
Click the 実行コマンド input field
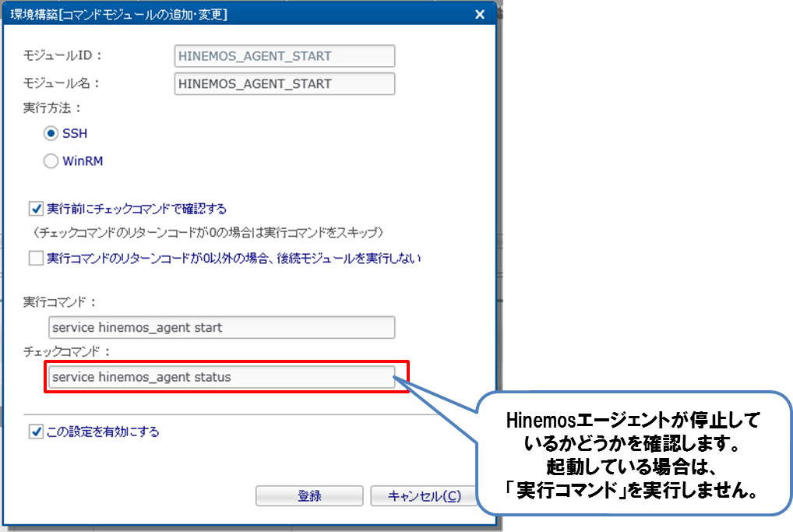click(221, 328)
